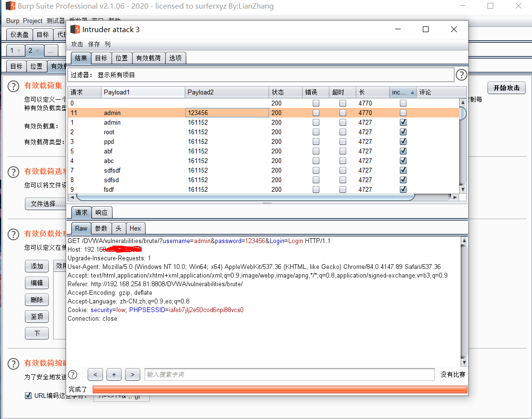Toggle the 错误 checkbox in the sdfsdf row
The height and width of the screenshot is (419, 532).
[x=316, y=170]
